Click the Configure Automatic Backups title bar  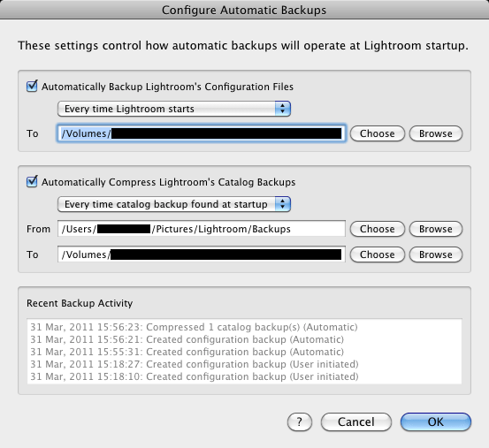(244, 10)
